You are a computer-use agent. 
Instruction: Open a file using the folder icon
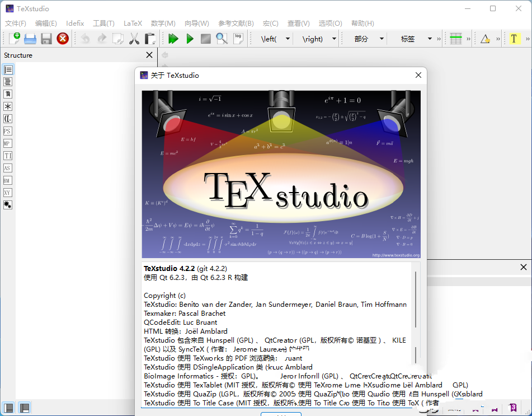(30, 39)
